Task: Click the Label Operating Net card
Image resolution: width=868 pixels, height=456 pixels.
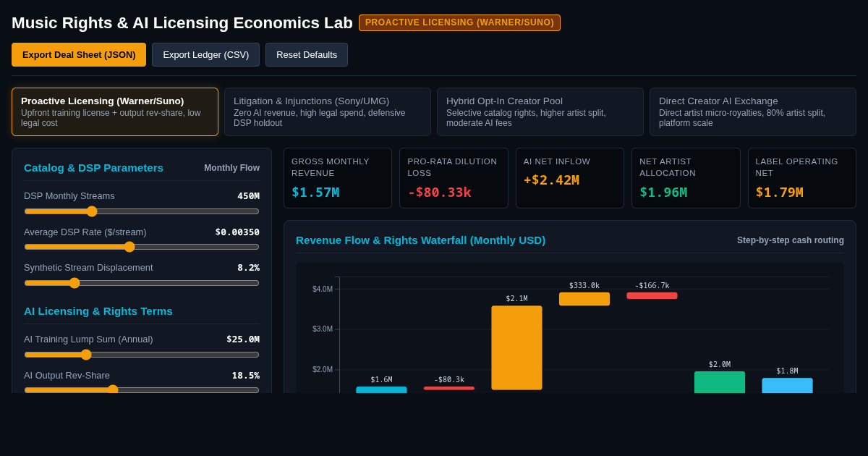Action: 802,178
